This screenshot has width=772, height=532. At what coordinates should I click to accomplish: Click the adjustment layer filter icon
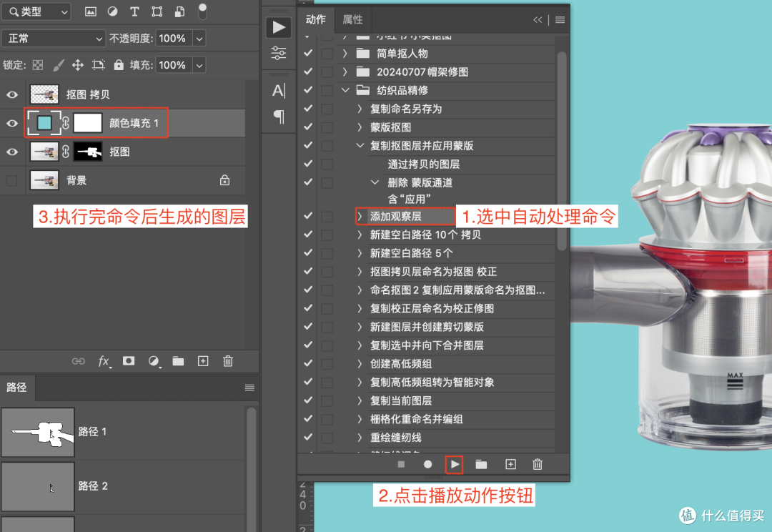click(x=113, y=12)
